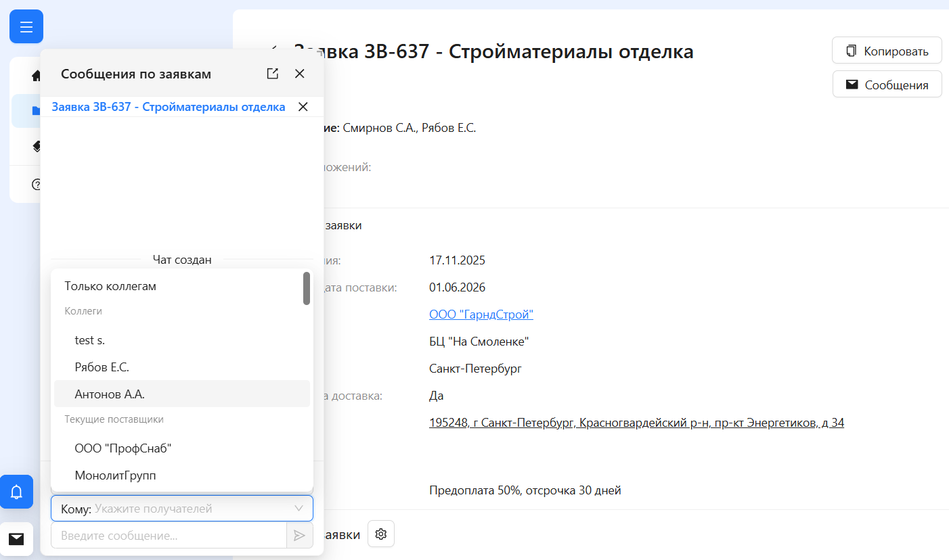Open the main navigation hamburger menu
This screenshot has width=949, height=560.
[x=26, y=26]
